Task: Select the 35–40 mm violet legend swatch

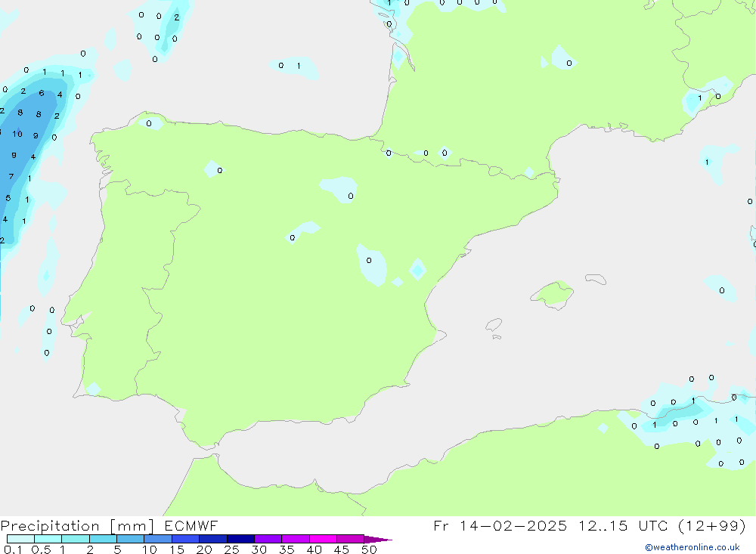Action: 295,539
